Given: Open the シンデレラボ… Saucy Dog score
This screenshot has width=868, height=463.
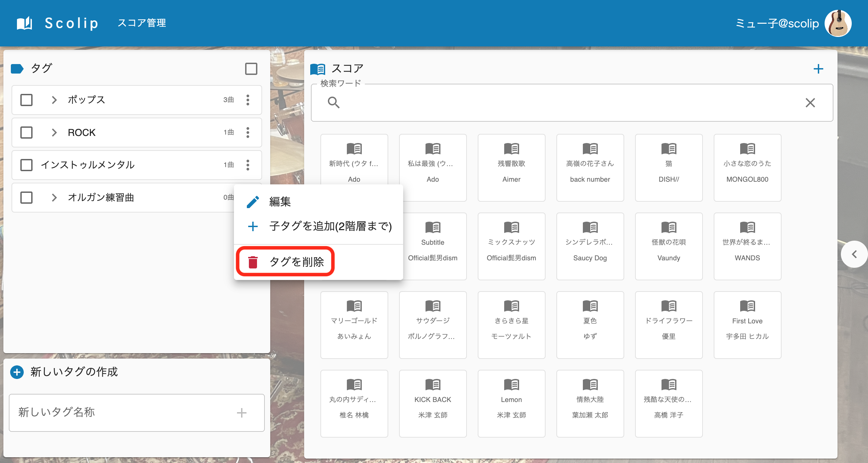Looking at the screenshot, I should [590, 246].
